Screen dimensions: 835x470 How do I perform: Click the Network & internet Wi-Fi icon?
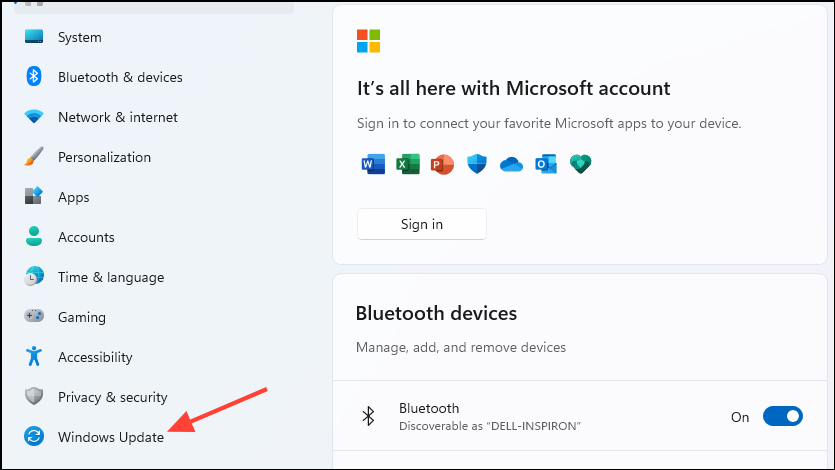[x=34, y=117]
